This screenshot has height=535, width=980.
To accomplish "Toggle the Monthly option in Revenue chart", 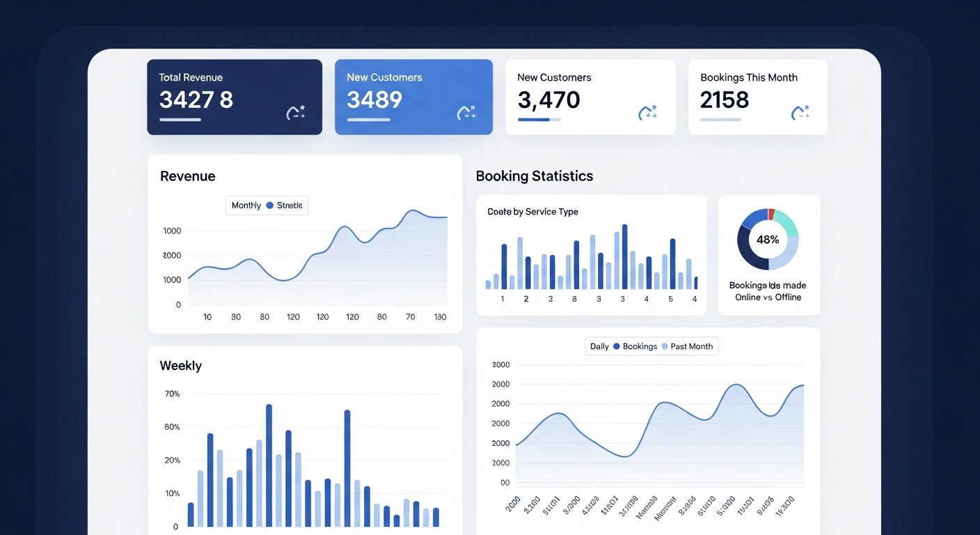I will (x=246, y=206).
